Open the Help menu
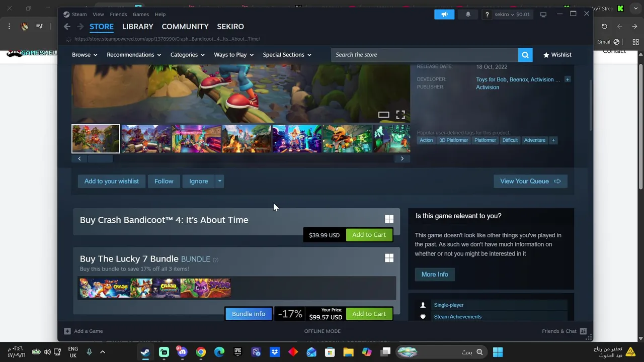This screenshot has height=362, width=644. click(x=160, y=15)
